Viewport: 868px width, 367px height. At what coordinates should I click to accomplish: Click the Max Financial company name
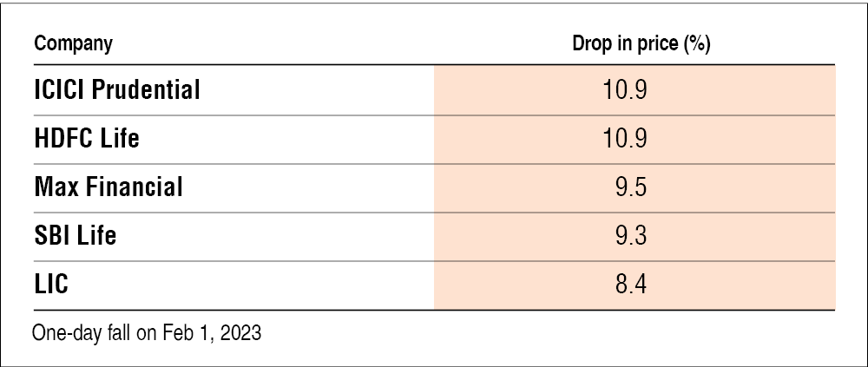pyautogui.click(x=108, y=187)
